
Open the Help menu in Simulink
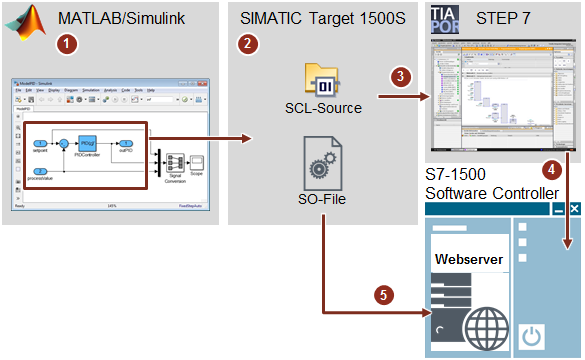[151, 90]
